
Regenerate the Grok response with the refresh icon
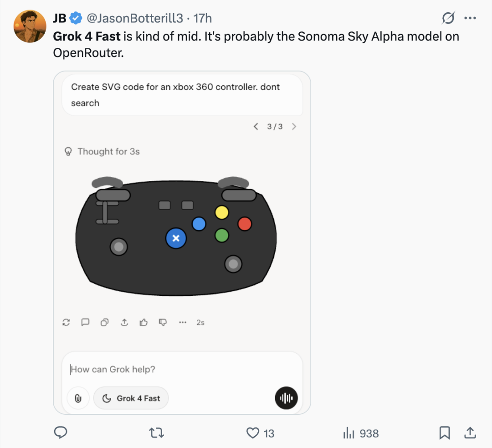[66, 322]
